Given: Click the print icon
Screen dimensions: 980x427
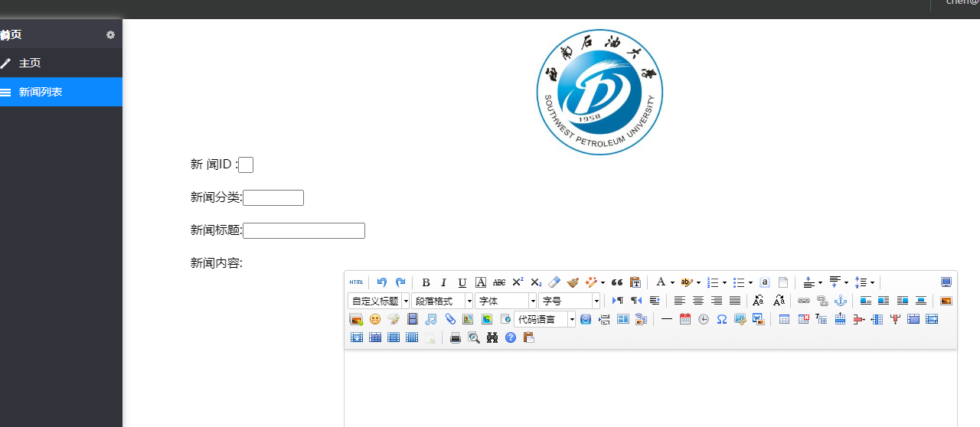Looking at the screenshot, I should point(456,337).
